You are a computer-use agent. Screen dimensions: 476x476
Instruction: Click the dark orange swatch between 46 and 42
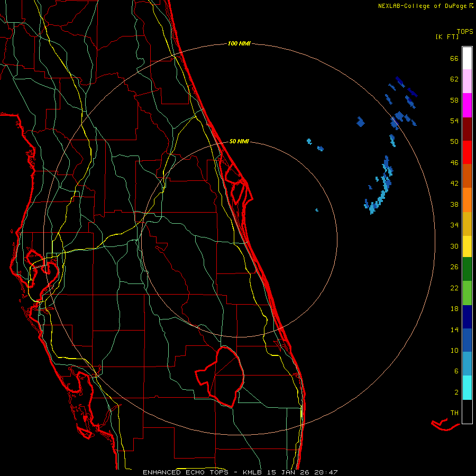467,176
